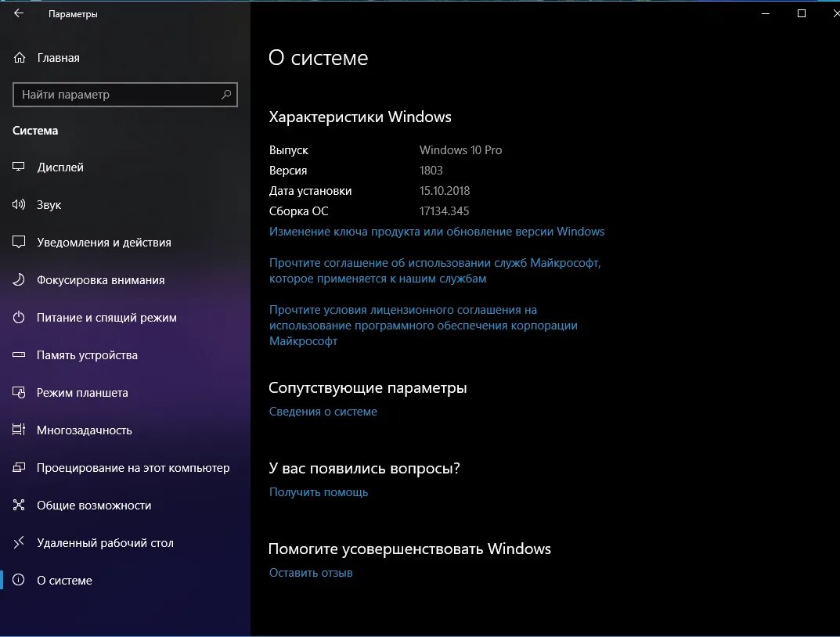
Task: Open Microsoft services agreement link
Action: pyautogui.click(x=435, y=270)
